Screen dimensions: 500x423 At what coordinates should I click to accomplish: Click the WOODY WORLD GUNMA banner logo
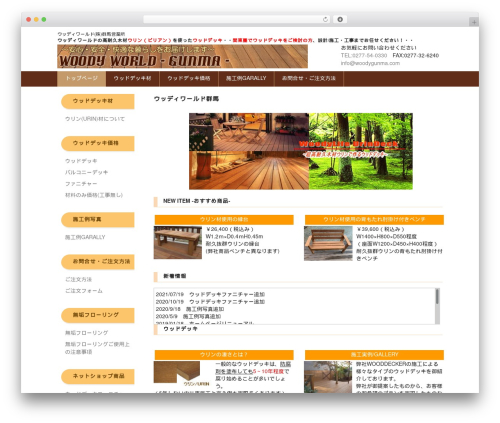[x=182, y=56]
